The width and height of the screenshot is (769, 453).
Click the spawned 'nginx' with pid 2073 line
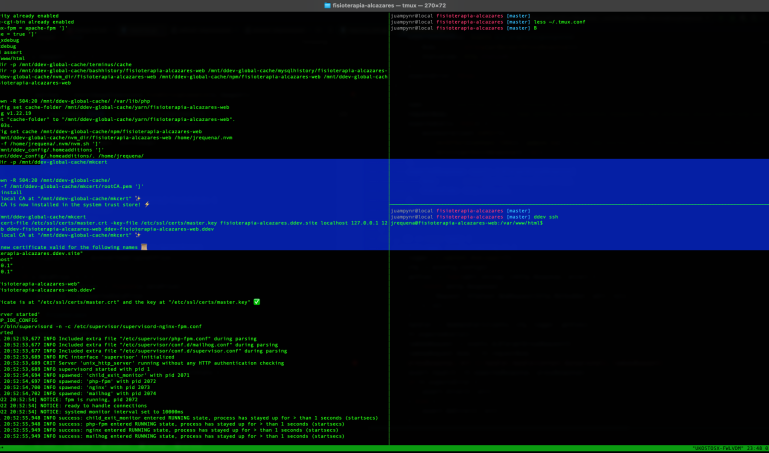pyautogui.click(x=75, y=387)
